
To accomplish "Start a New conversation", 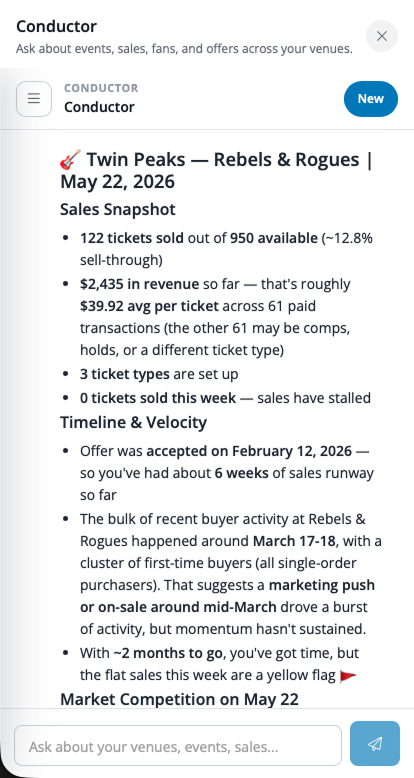I will pos(371,99).
